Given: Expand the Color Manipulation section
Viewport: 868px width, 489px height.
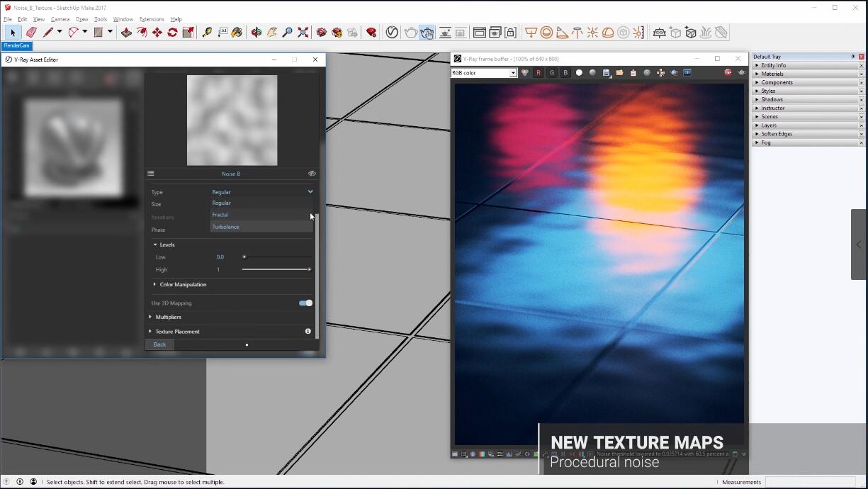Looking at the screenshot, I should (183, 285).
